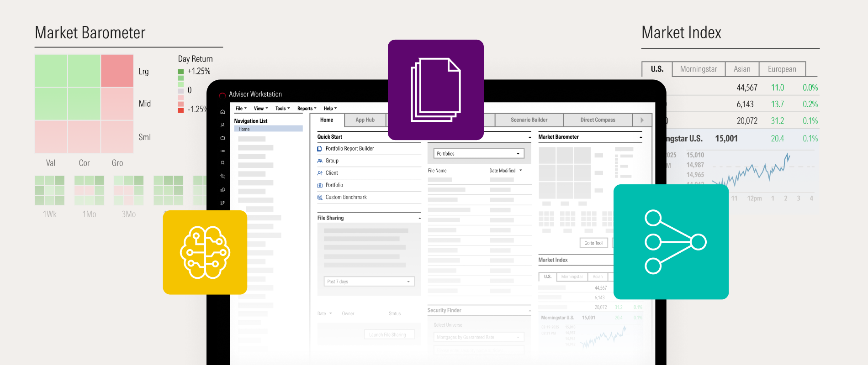The width and height of the screenshot is (868, 365).
Task: Click the briefcase icon in the sidebar
Action: pos(222,138)
